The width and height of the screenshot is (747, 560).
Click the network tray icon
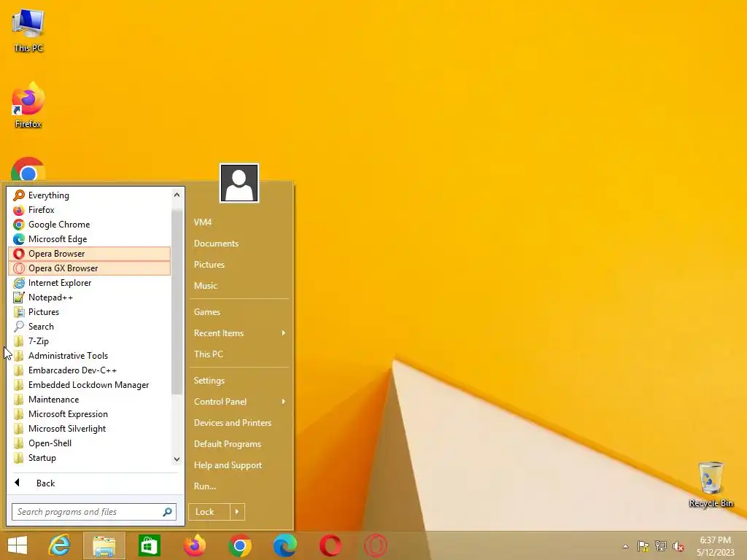661,546
